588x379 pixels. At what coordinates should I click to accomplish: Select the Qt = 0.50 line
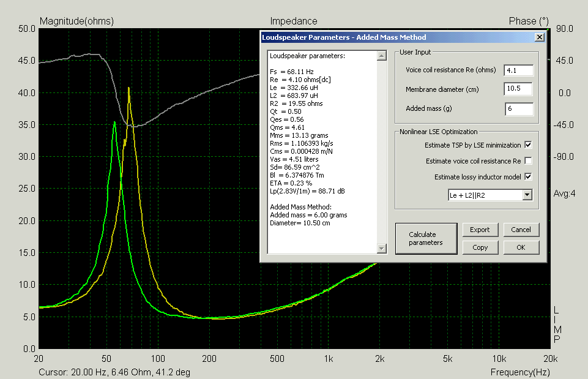[286, 111]
